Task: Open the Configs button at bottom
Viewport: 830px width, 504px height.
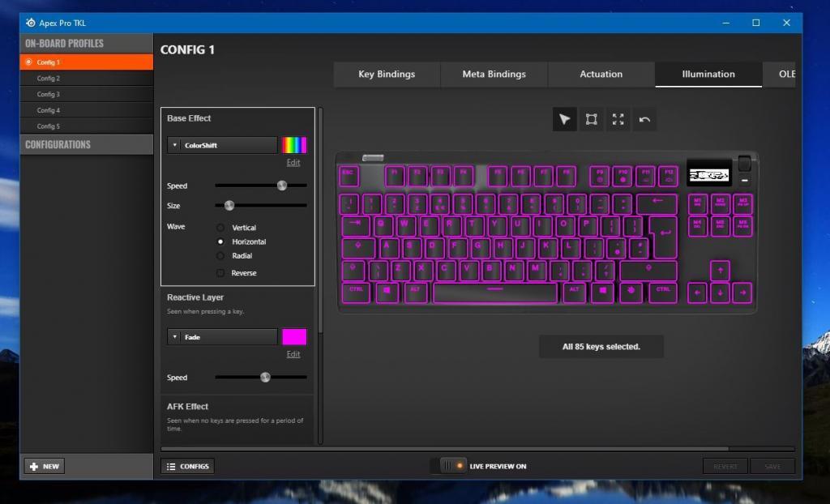Action: pyautogui.click(x=187, y=466)
